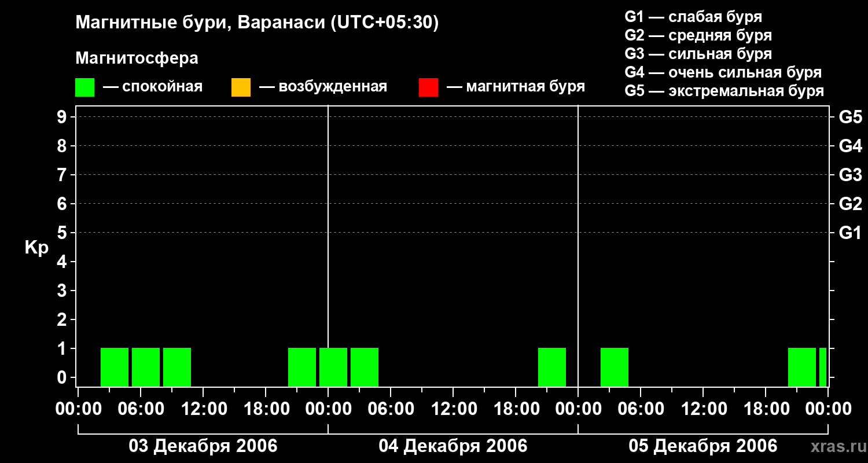Screen dimensions: 868x463
Task: Click the green bar after 18:00 on 04 Декабря
Action: [552, 367]
